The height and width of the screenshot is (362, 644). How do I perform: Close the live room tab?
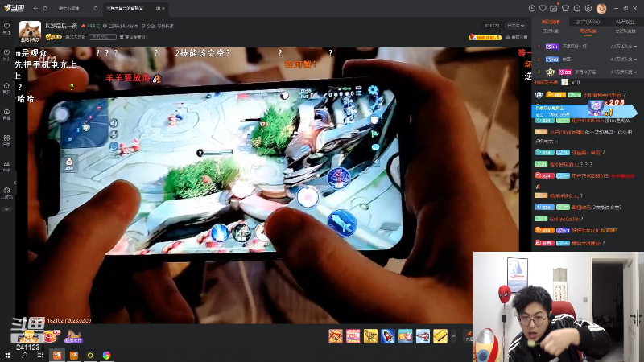[163, 8]
